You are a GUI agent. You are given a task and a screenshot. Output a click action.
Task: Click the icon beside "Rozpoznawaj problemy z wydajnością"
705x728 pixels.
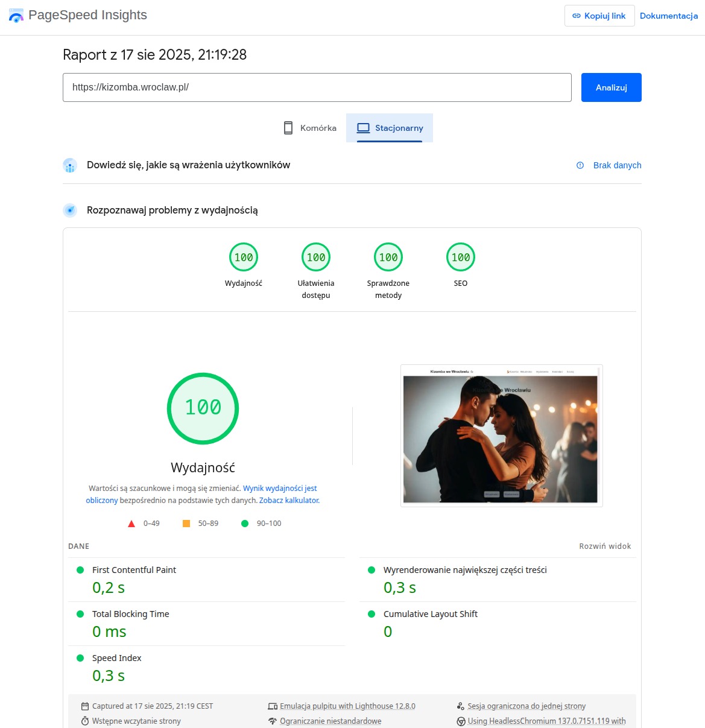click(70, 210)
